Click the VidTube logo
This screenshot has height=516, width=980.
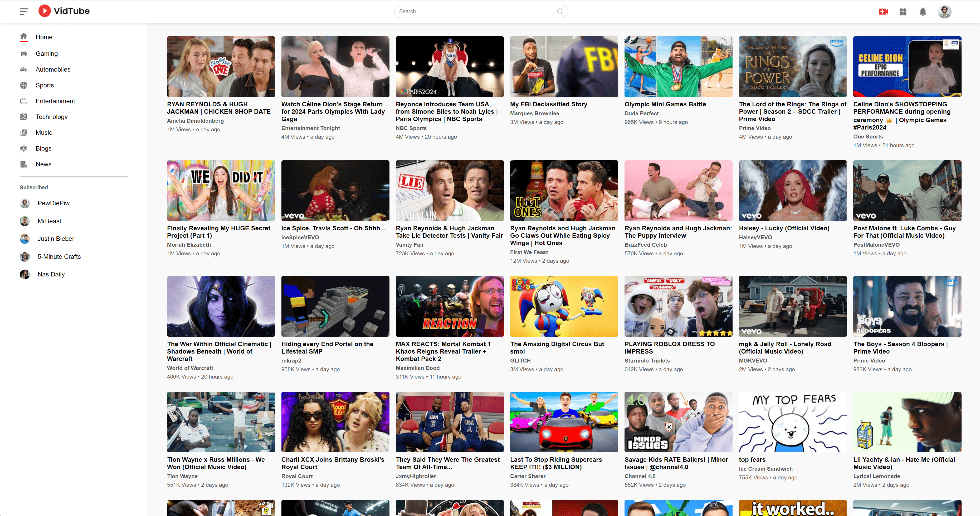tap(64, 11)
